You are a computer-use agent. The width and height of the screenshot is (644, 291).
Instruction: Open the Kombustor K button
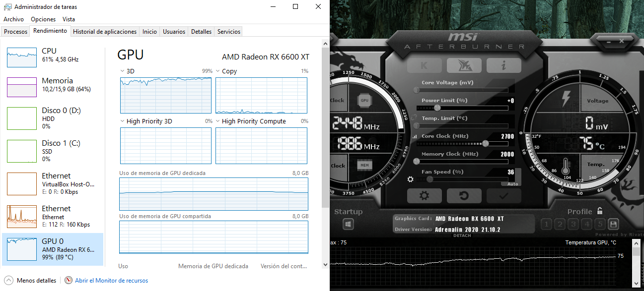[424, 65]
